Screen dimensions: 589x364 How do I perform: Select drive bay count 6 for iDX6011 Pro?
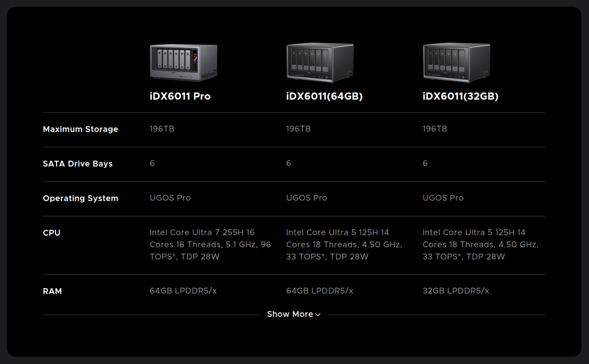[152, 163]
